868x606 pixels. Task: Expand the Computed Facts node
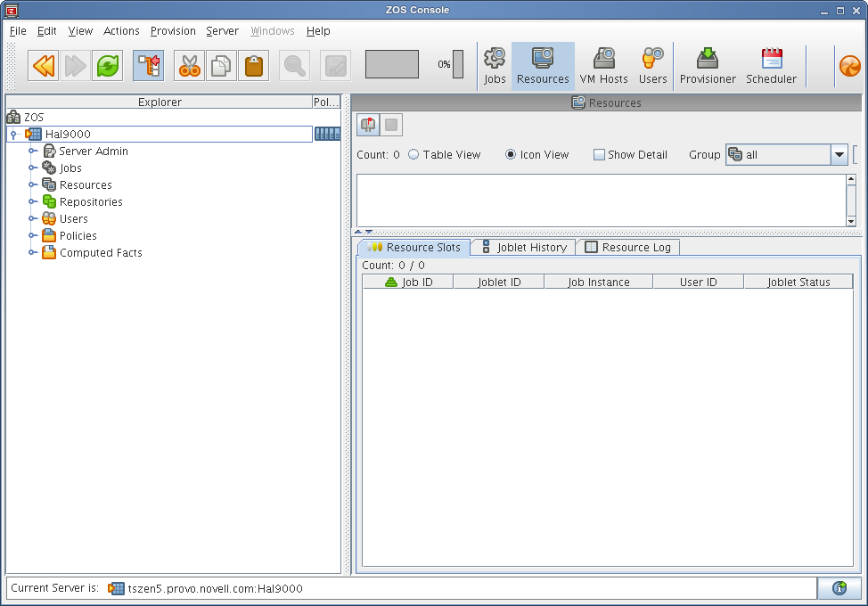coord(33,252)
